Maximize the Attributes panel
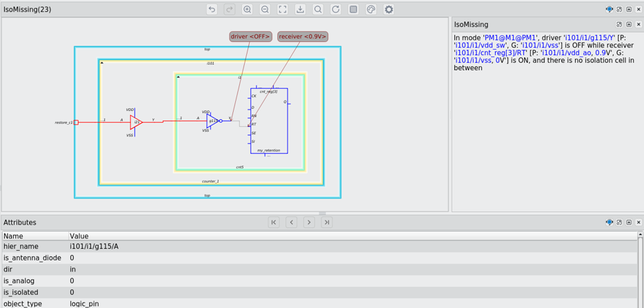This screenshot has width=644, height=308. coord(629,223)
